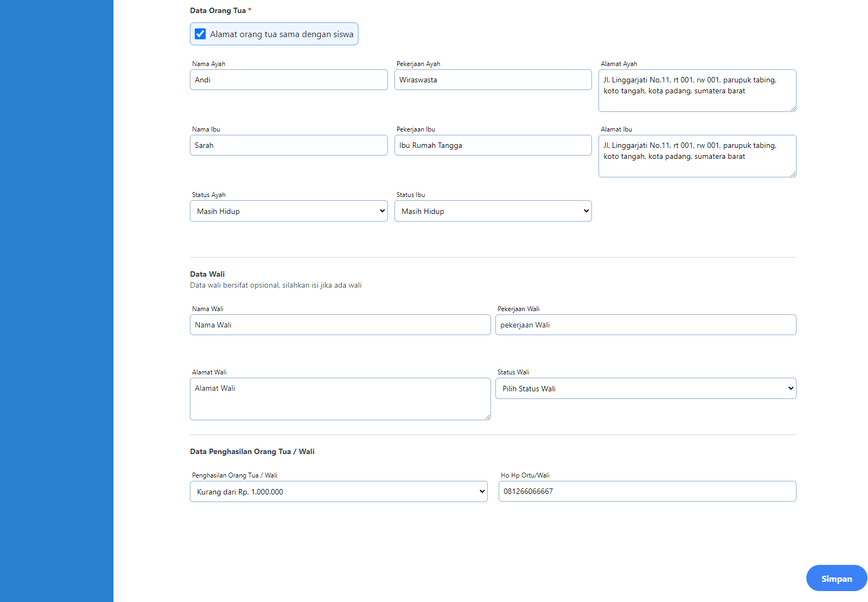Click the Pekerjaan Ibu text field
Image resolution: width=868 pixels, height=602 pixels.
[x=493, y=145]
